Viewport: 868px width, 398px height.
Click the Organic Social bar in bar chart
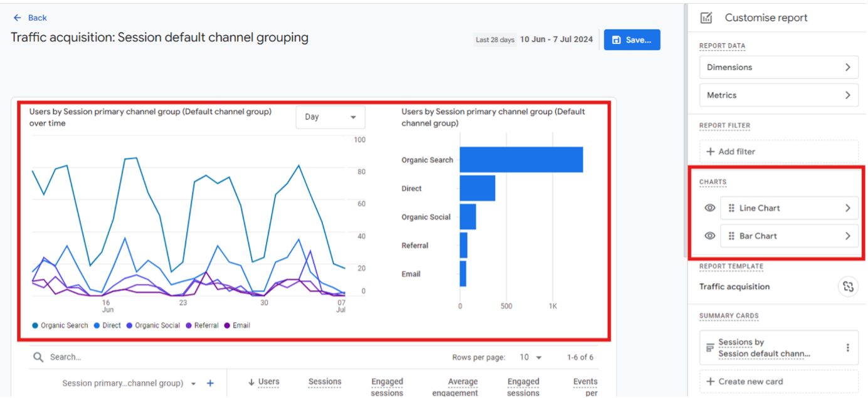pyautogui.click(x=468, y=217)
